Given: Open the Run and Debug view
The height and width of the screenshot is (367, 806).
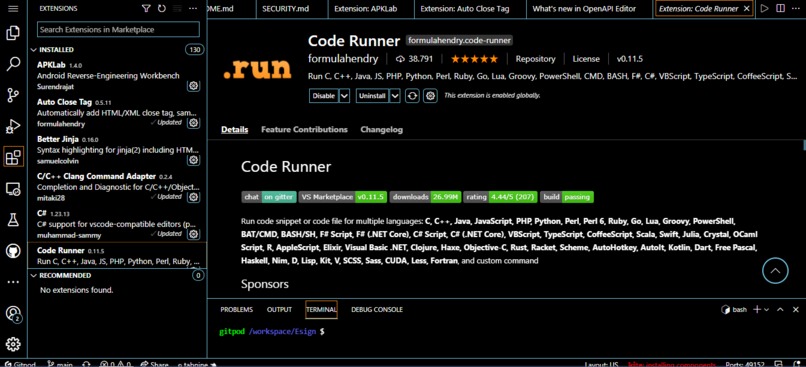Looking at the screenshot, I should (x=13, y=126).
